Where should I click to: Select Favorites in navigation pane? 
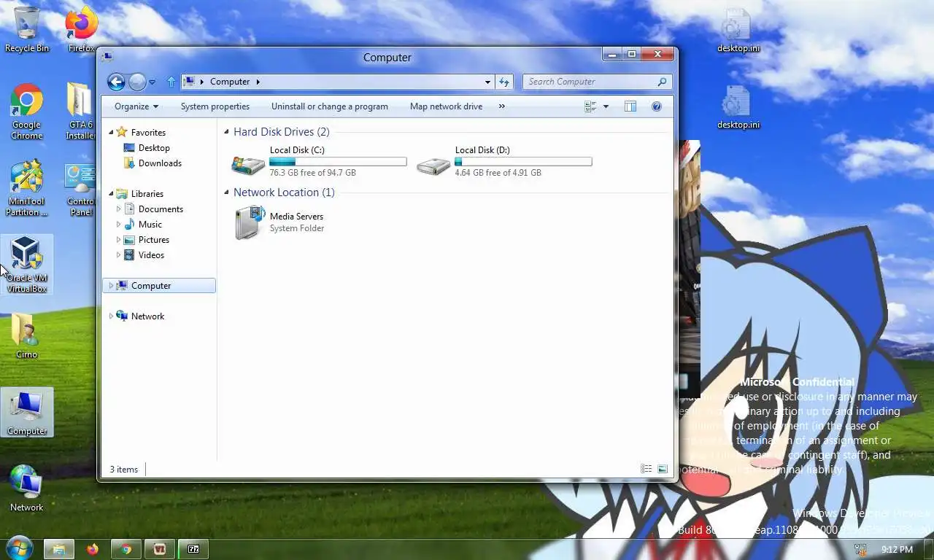[148, 132]
